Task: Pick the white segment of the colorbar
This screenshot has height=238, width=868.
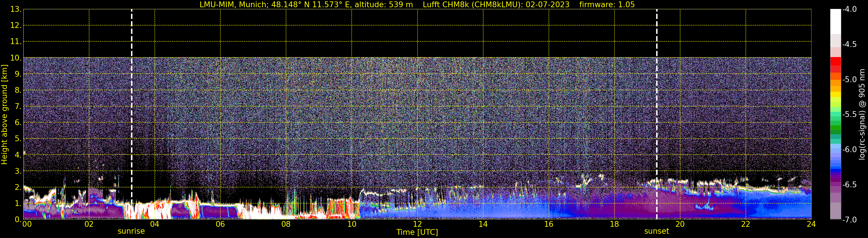Action: pos(836,22)
